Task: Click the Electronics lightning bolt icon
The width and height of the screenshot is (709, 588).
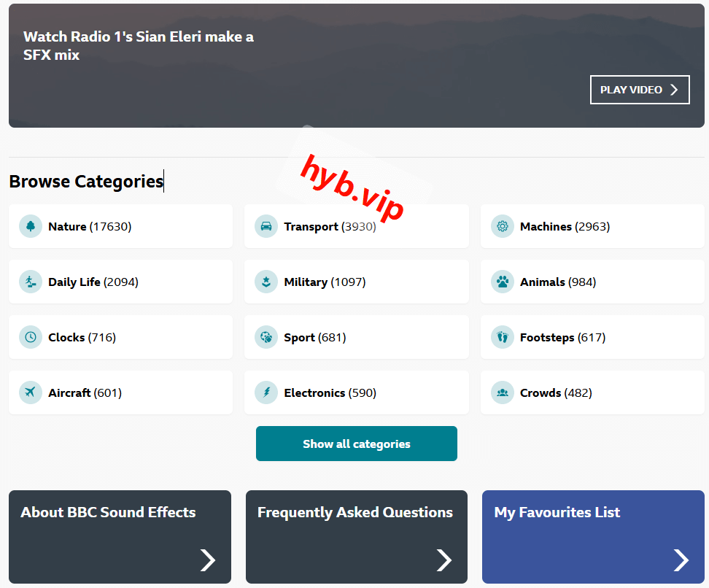Action: point(266,392)
